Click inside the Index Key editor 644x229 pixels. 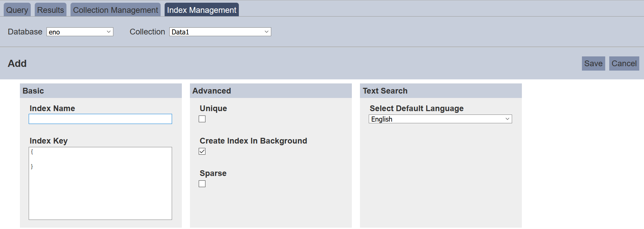tap(100, 183)
